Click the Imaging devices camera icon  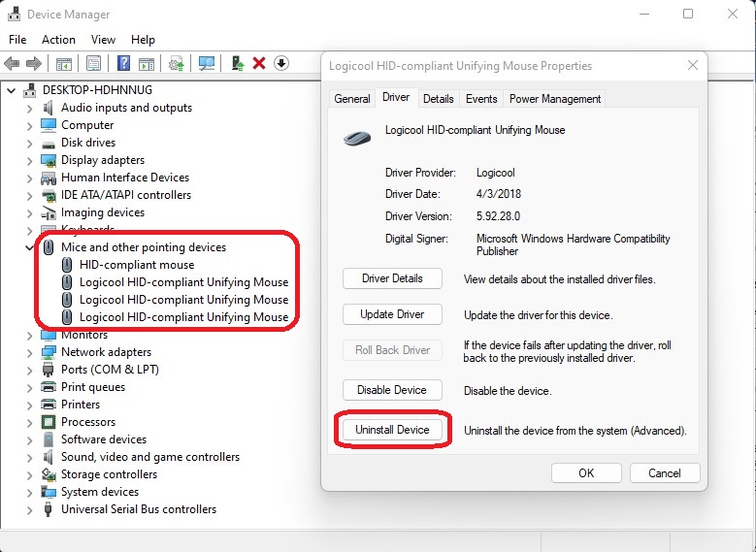[x=49, y=212]
